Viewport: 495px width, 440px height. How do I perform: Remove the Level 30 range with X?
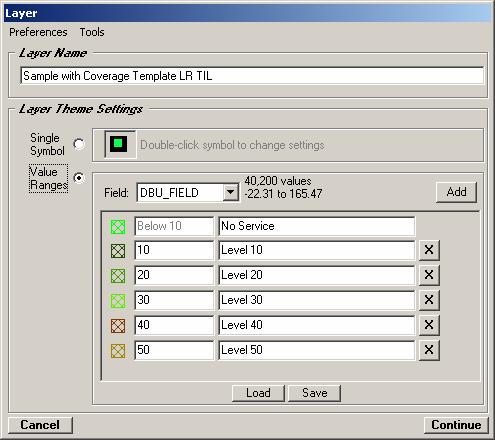[x=429, y=300]
